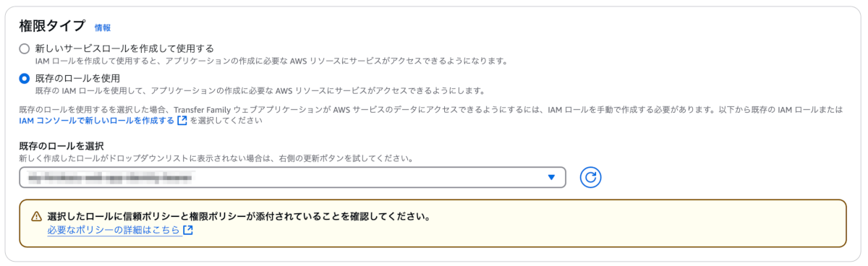868x266 pixels.
Task: Click the 既存のロールを使用 label text
Action: (x=77, y=78)
